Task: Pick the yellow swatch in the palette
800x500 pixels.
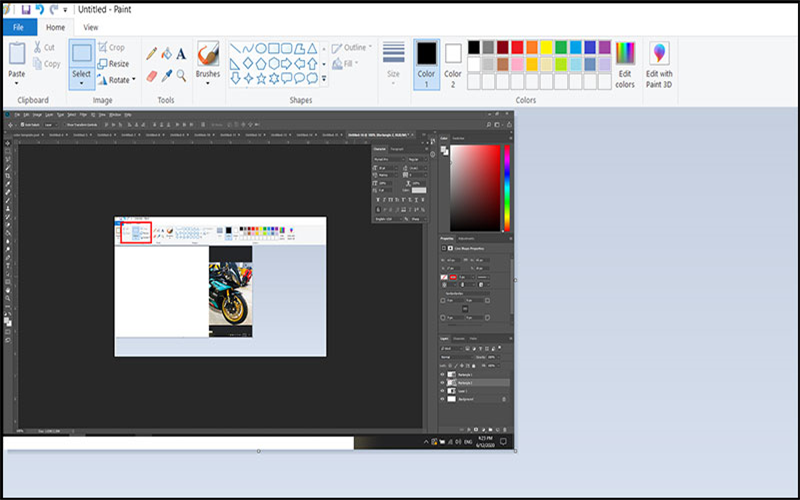Action: tap(546, 47)
